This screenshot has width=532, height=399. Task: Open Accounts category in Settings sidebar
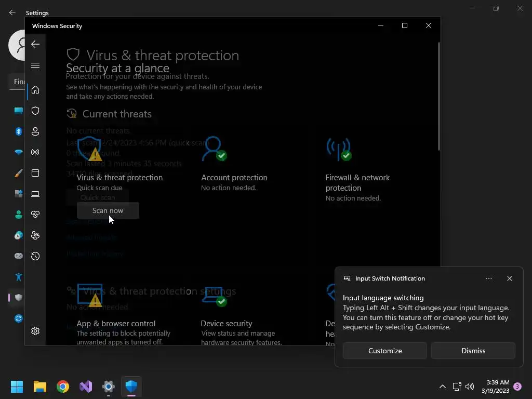19,215
